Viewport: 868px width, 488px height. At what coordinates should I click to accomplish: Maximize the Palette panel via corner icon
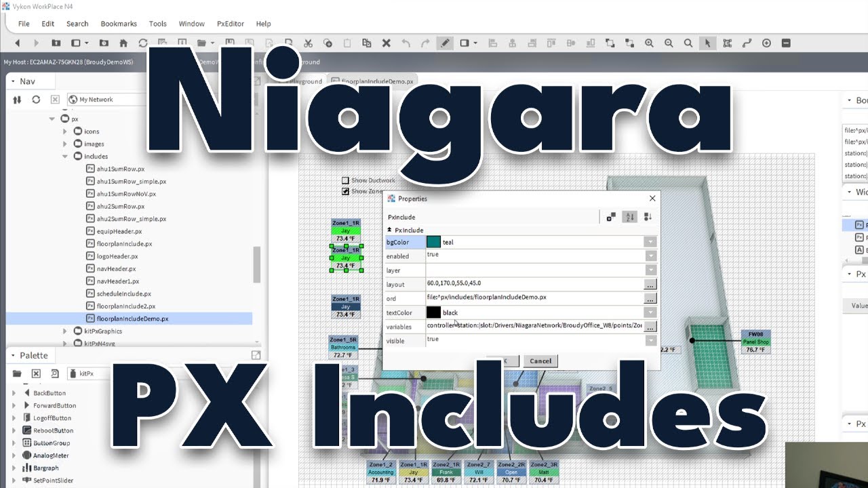click(x=256, y=355)
